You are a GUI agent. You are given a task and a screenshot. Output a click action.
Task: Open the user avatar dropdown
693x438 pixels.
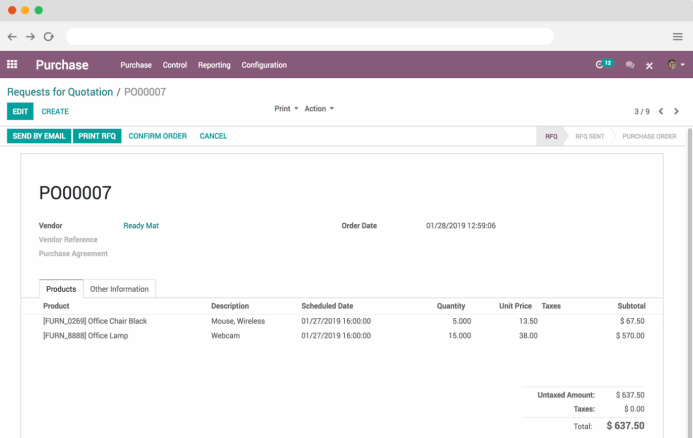pos(676,65)
